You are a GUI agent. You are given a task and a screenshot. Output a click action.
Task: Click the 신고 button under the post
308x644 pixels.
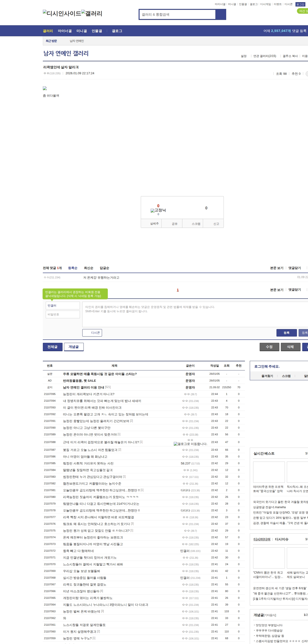(x=213, y=224)
